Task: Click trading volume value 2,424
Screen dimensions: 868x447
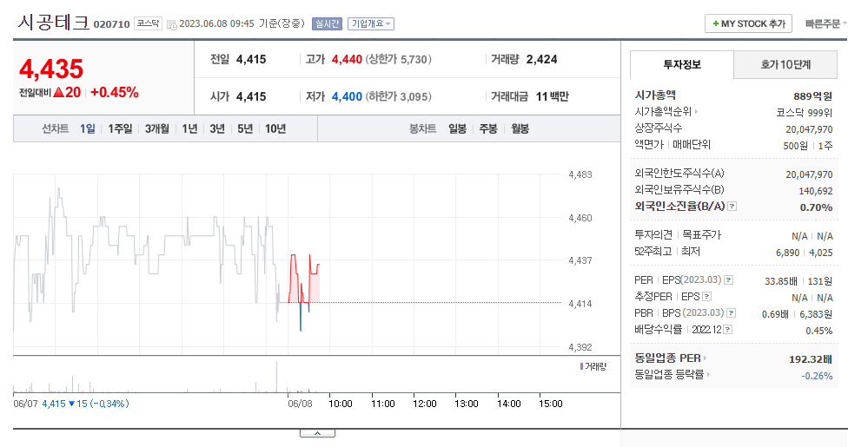Action: [541, 59]
